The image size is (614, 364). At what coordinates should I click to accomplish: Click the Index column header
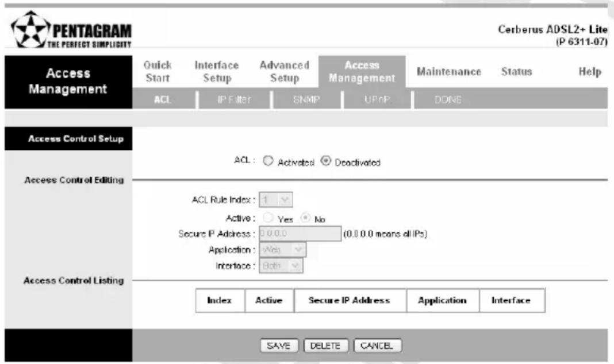220,300
